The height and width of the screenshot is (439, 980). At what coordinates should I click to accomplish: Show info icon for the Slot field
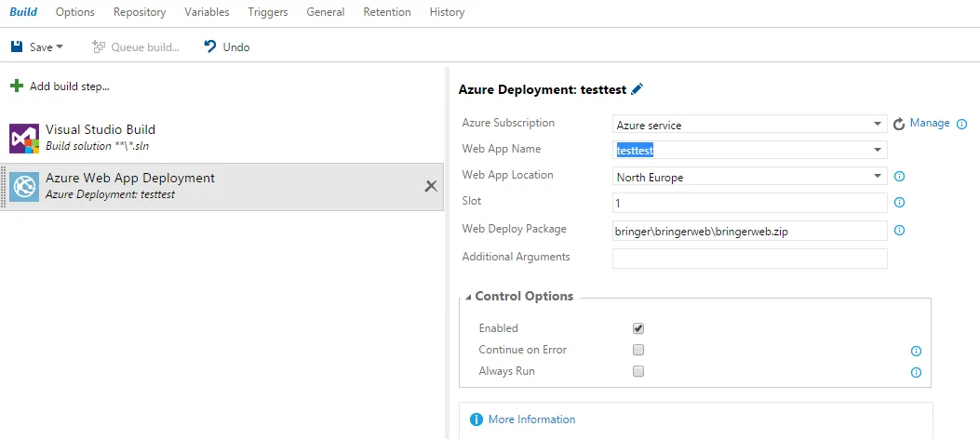pos(900,203)
